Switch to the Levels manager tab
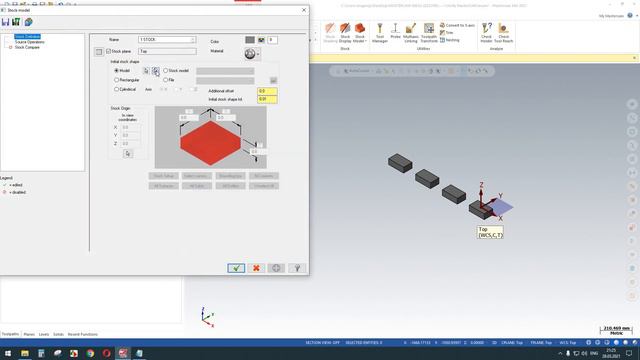The height and width of the screenshot is (360, 640). pyautogui.click(x=44, y=334)
